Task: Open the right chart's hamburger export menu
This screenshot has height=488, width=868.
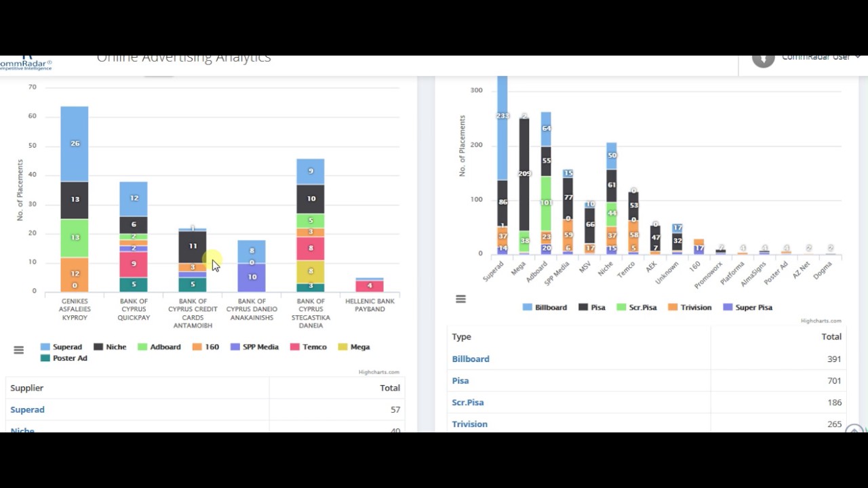Action: point(460,298)
